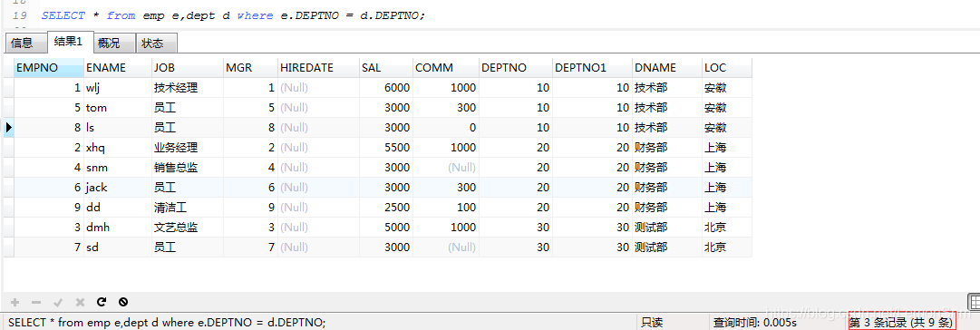This screenshot has width=980, height=330.
Task: Select the ls name cell
Action: [118, 128]
